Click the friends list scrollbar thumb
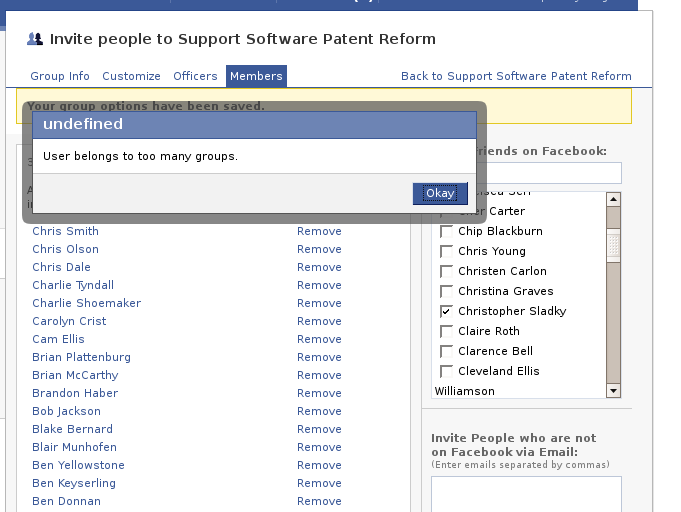This screenshot has height=512, width=681. pyautogui.click(x=613, y=245)
